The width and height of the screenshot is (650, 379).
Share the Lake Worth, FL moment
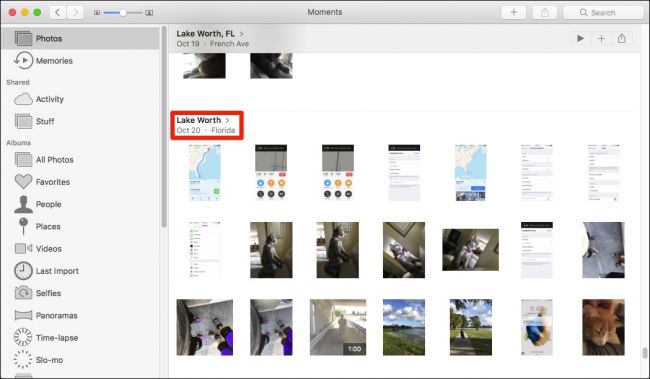pos(621,39)
